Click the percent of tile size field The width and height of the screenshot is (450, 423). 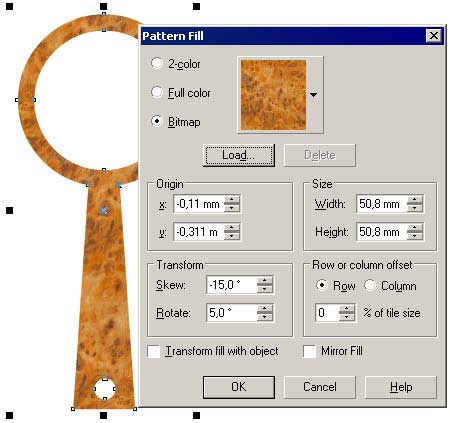tap(327, 313)
